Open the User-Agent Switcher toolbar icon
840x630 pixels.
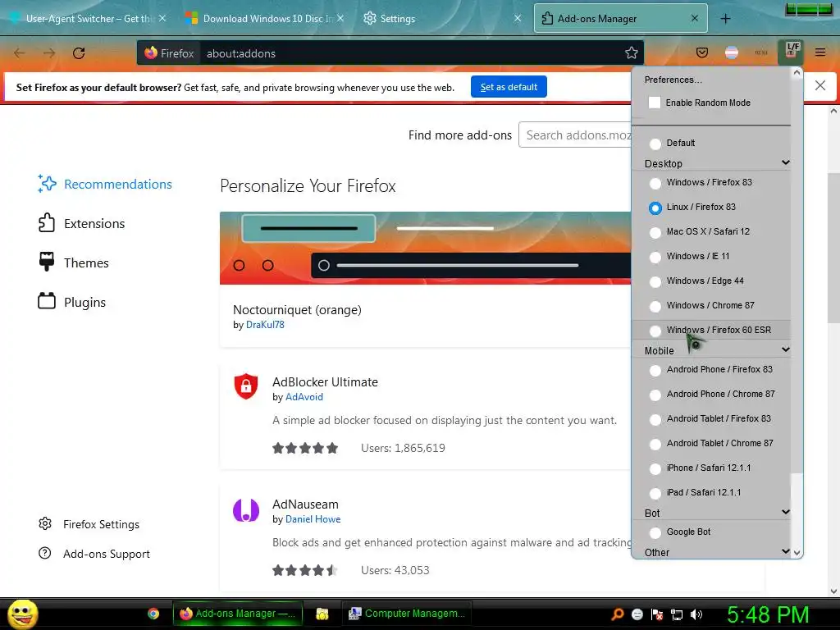click(792, 52)
